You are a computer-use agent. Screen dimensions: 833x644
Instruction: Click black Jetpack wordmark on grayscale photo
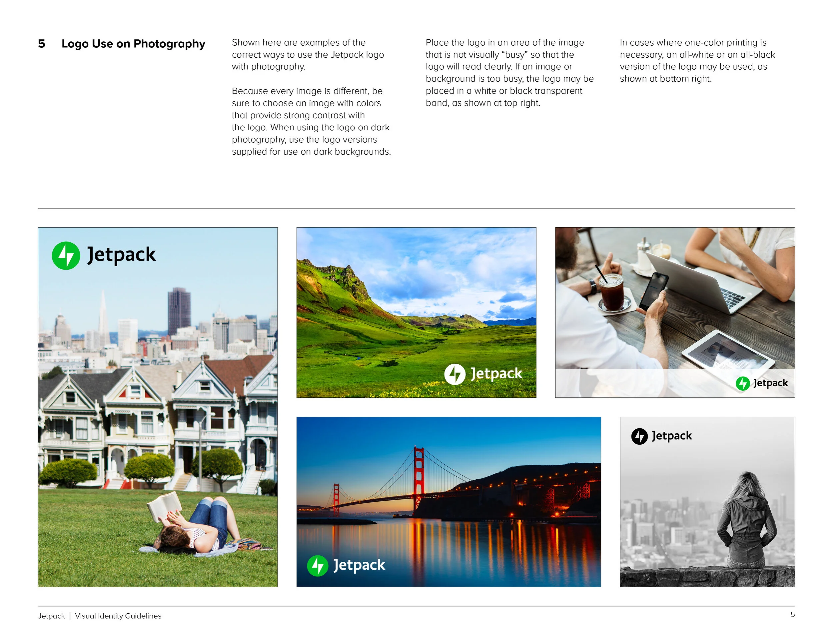tap(672, 436)
